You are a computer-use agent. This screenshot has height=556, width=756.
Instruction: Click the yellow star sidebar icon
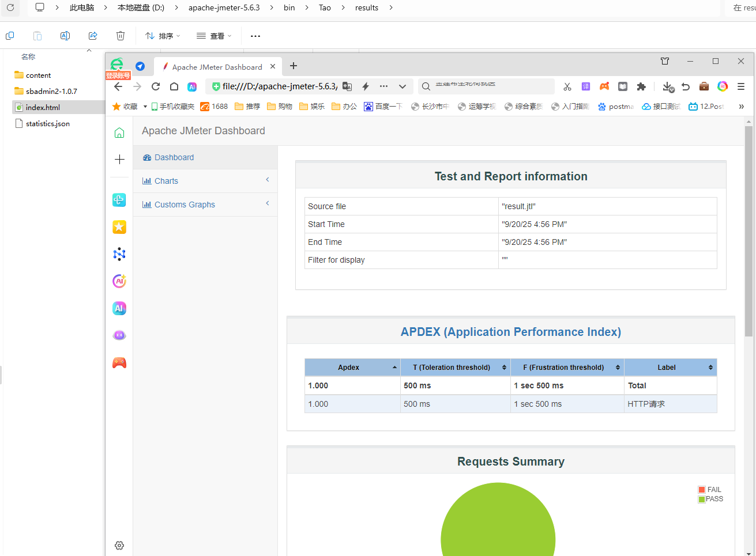tap(119, 227)
